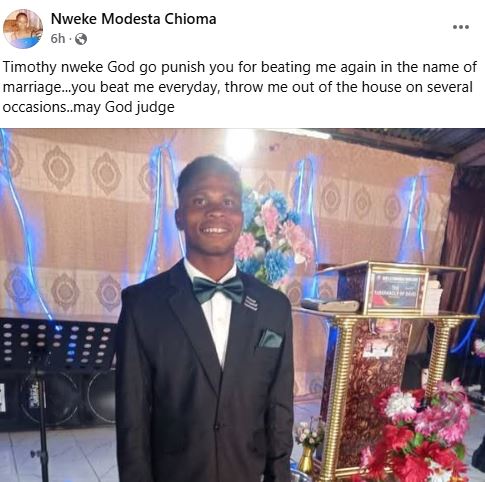Open the attached photo of man in suit
Image resolution: width=485 pixels, height=482 pixels.
coord(242,305)
